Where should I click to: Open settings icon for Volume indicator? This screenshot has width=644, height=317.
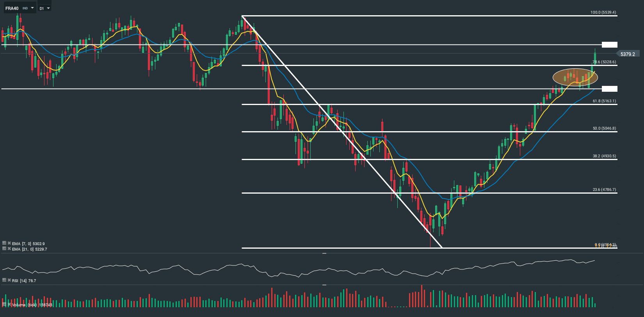[x=4, y=305]
